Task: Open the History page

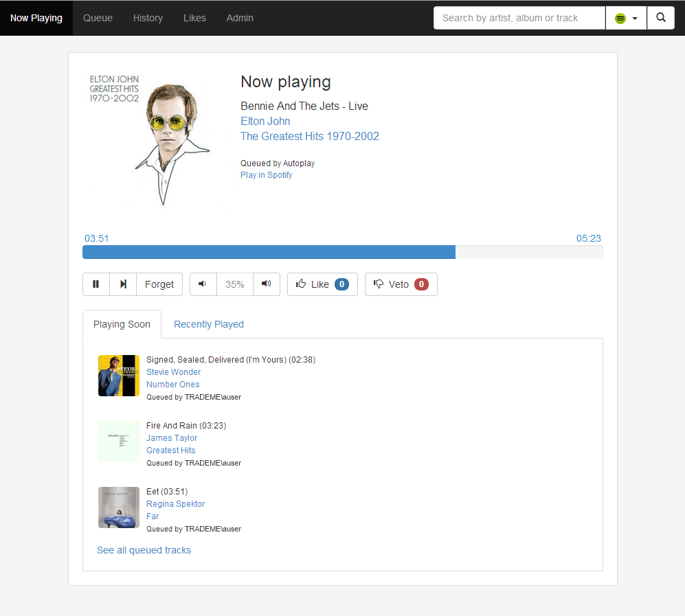Action: pos(148,18)
